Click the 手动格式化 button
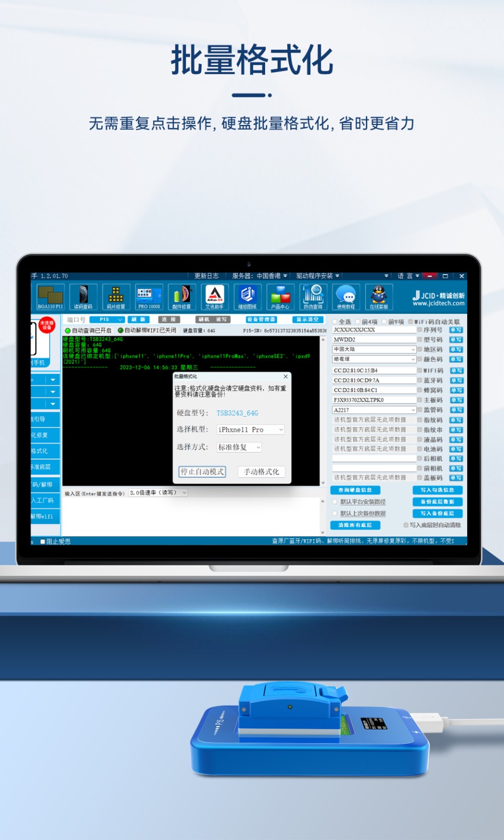 click(x=261, y=471)
